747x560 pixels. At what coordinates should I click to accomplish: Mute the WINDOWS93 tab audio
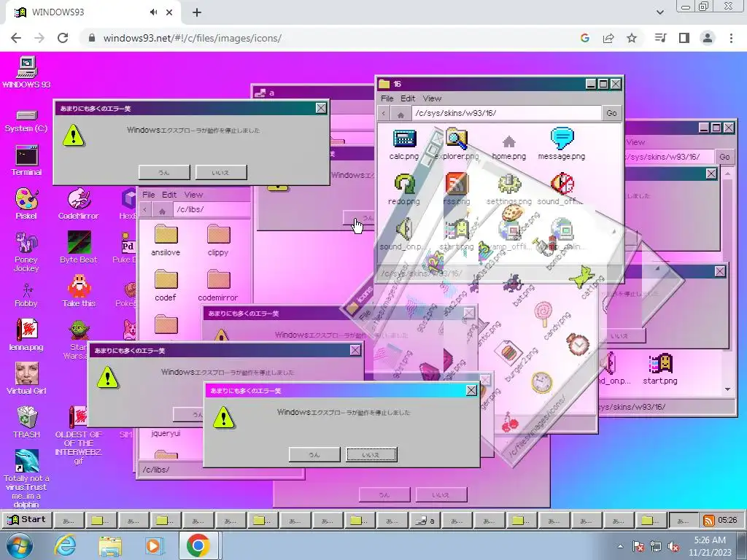153,12
